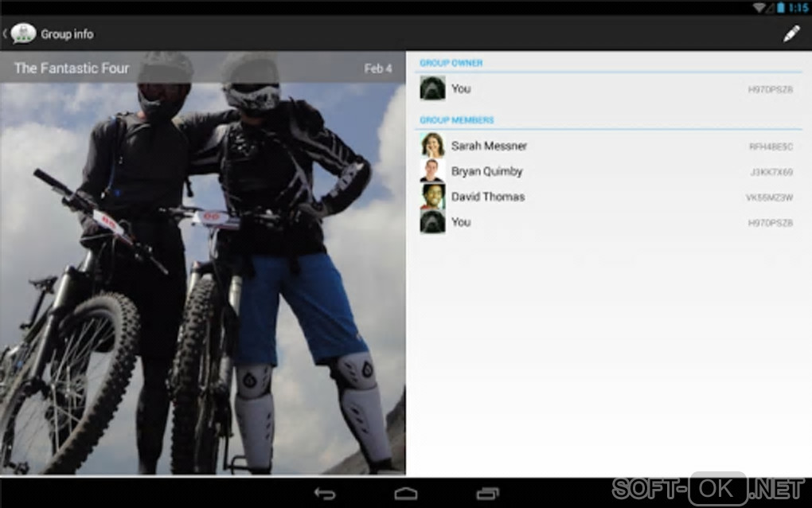The height and width of the screenshot is (508, 812).
Task: Open David Thomas's avatar
Action: (432, 196)
